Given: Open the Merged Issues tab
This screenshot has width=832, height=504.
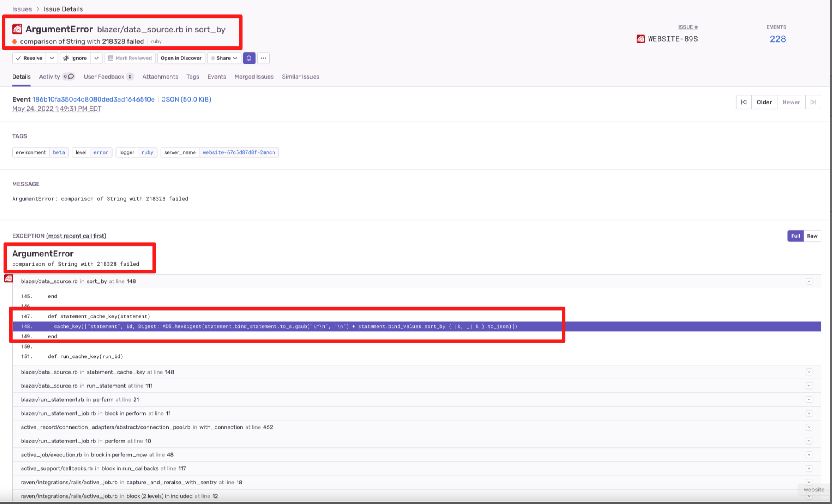Looking at the screenshot, I should coord(254,76).
